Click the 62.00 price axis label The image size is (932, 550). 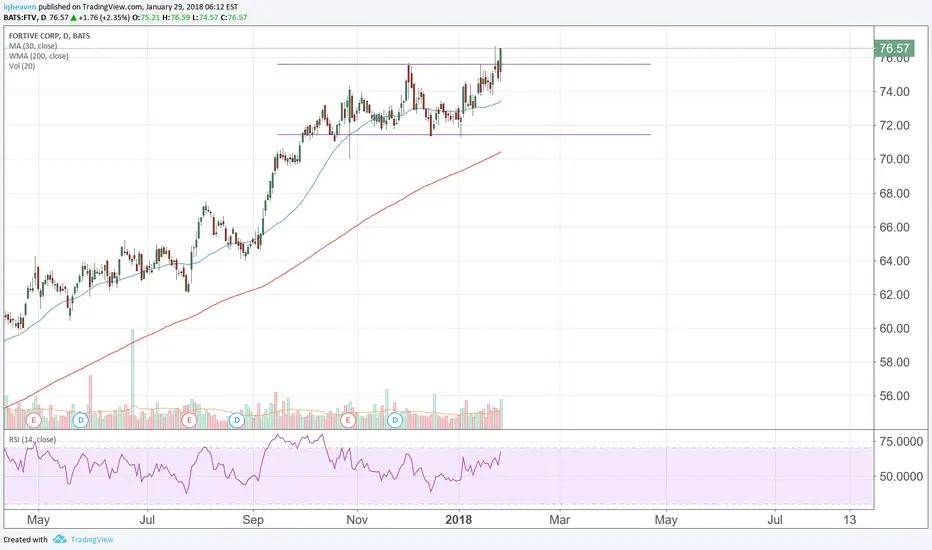[894, 295]
